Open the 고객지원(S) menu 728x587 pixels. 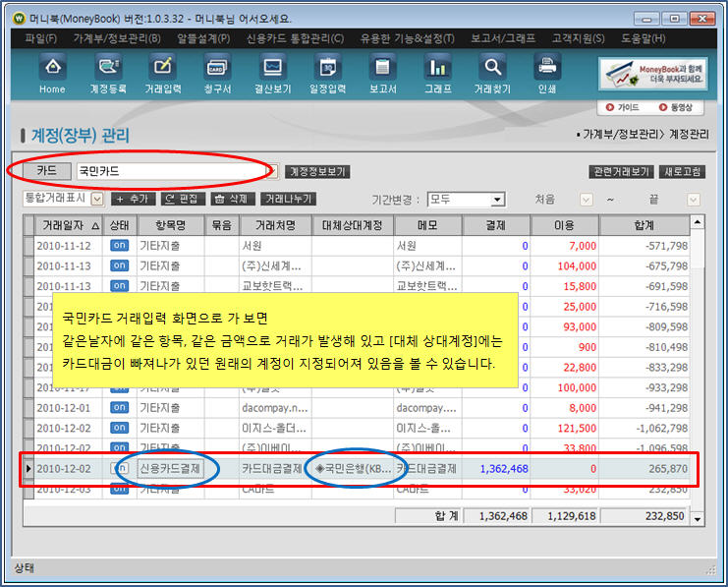point(578,38)
